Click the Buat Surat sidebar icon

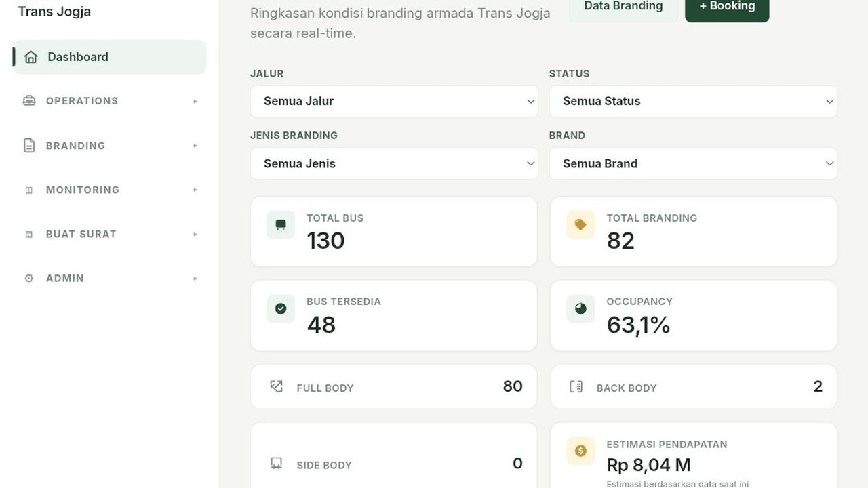[28, 235]
